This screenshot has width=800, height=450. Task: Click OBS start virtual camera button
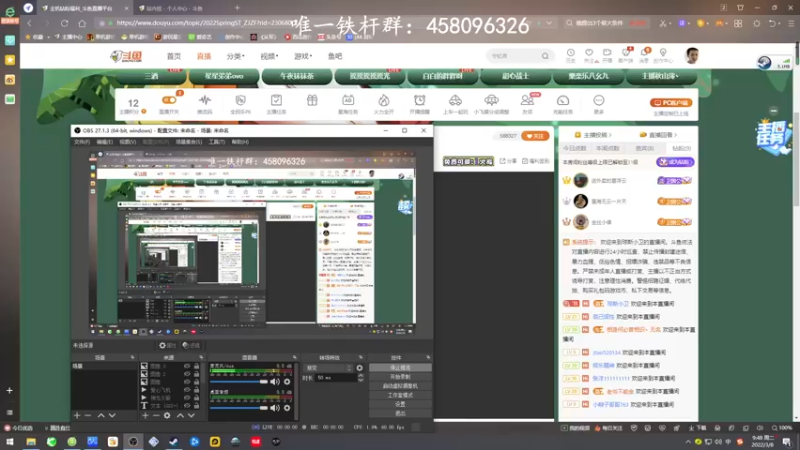(x=400, y=386)
